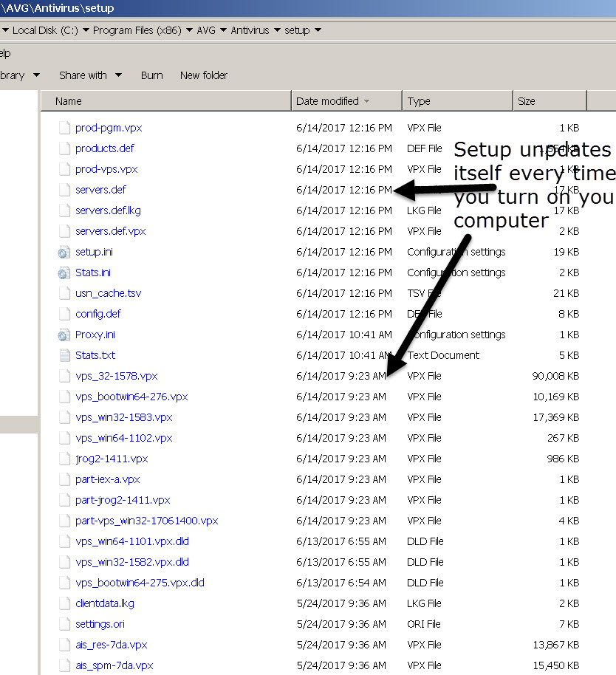
Task: Click the Antivirus breadcrumb segment
Action: tap(250, 30)
